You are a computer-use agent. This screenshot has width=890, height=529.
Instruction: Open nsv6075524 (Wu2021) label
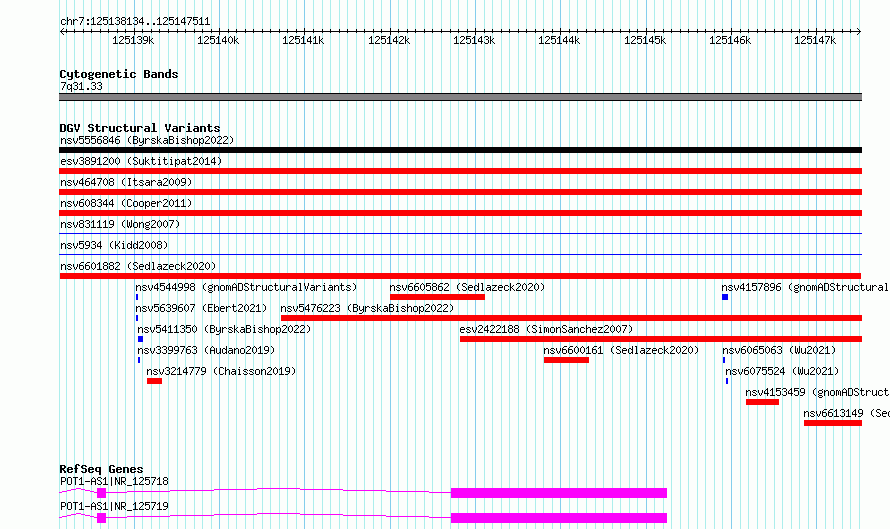pos(782,371)
